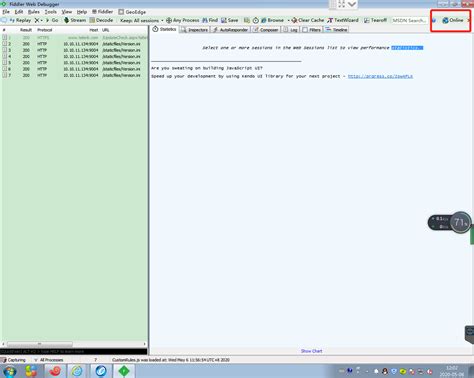Open the File menu
The width and height of the screenshot is (474, 378).
(6, 12)
